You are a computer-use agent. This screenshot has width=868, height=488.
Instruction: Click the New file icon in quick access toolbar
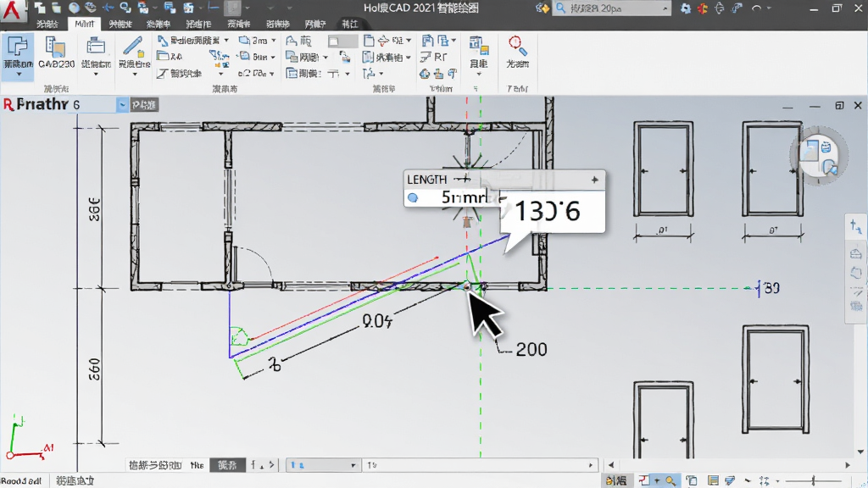coord(40,8)
